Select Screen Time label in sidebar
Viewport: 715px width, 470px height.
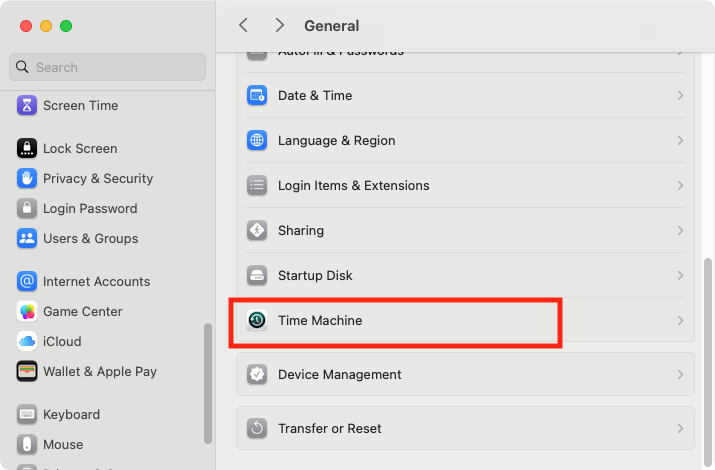click(x=81, y=105)
